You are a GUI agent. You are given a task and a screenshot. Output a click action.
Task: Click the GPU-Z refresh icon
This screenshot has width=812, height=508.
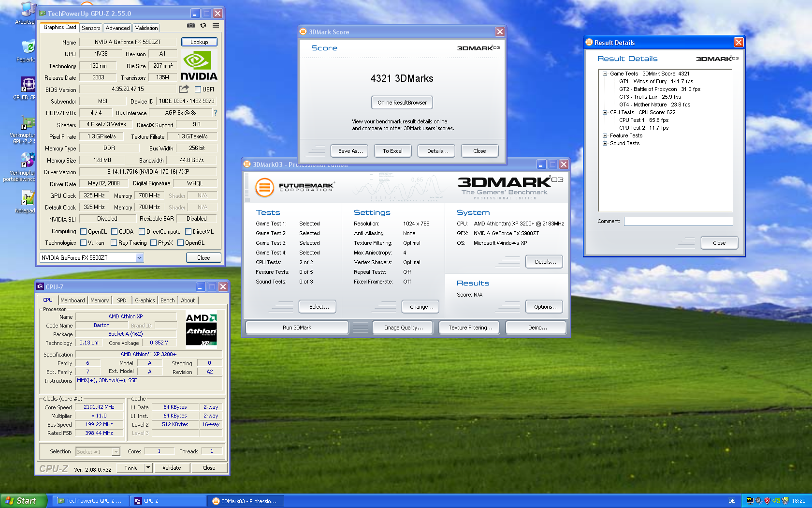coord(203,25)
